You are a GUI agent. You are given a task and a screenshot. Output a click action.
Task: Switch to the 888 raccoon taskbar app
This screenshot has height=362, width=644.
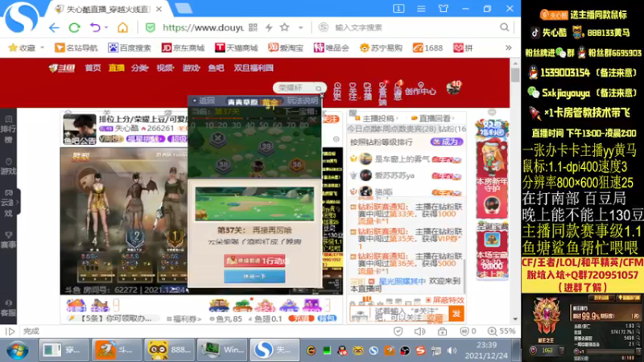tap(169, 350)
